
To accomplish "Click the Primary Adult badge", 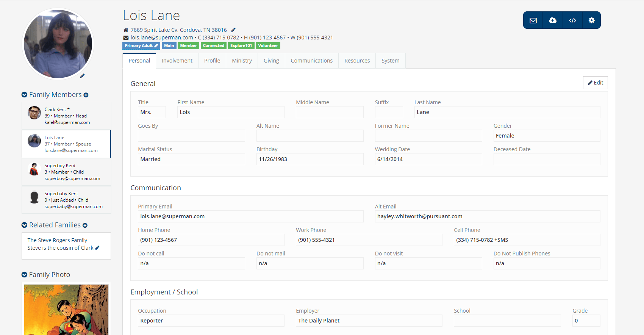I will pos(141,46).
